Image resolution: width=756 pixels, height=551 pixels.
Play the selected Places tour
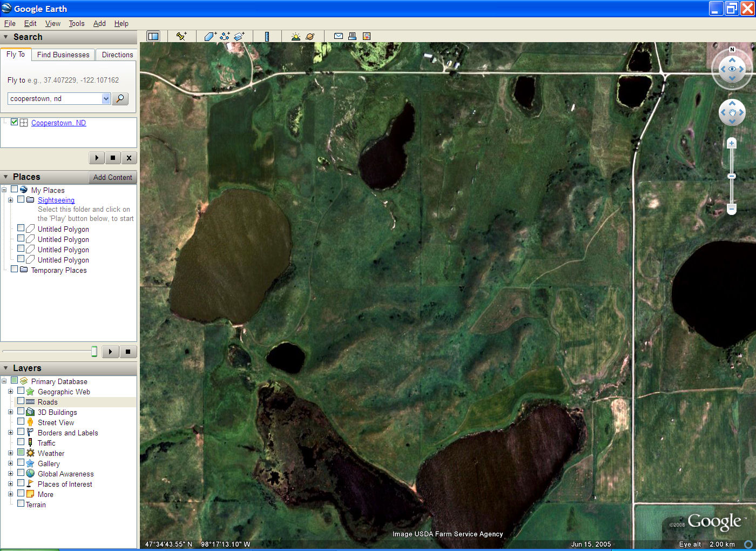111,352
